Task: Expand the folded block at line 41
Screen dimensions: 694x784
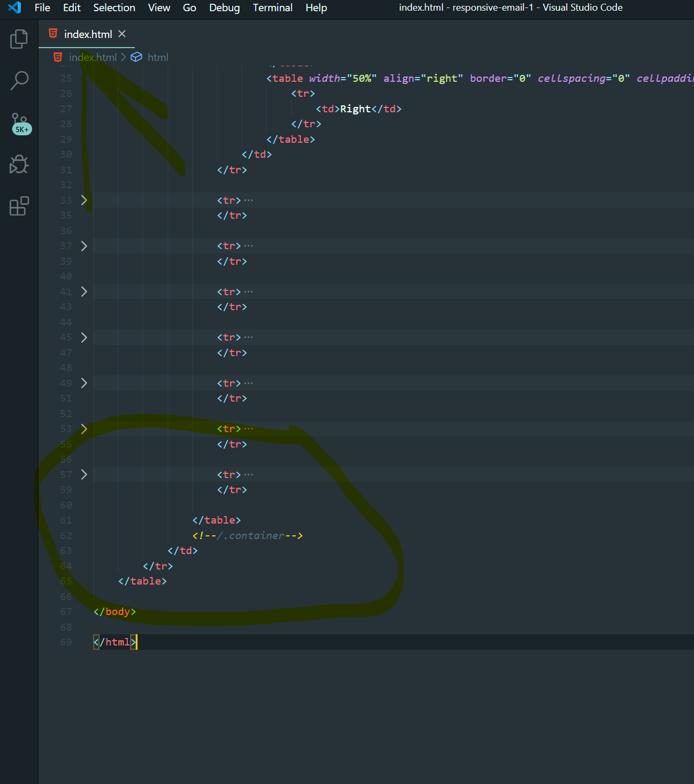Action: pyautogui.click(x=84, y=291)
